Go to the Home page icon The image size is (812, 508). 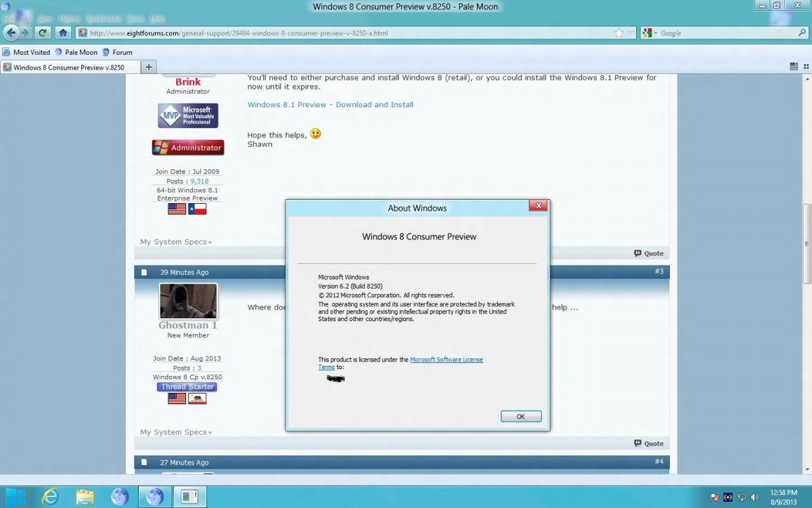[63, 33]
